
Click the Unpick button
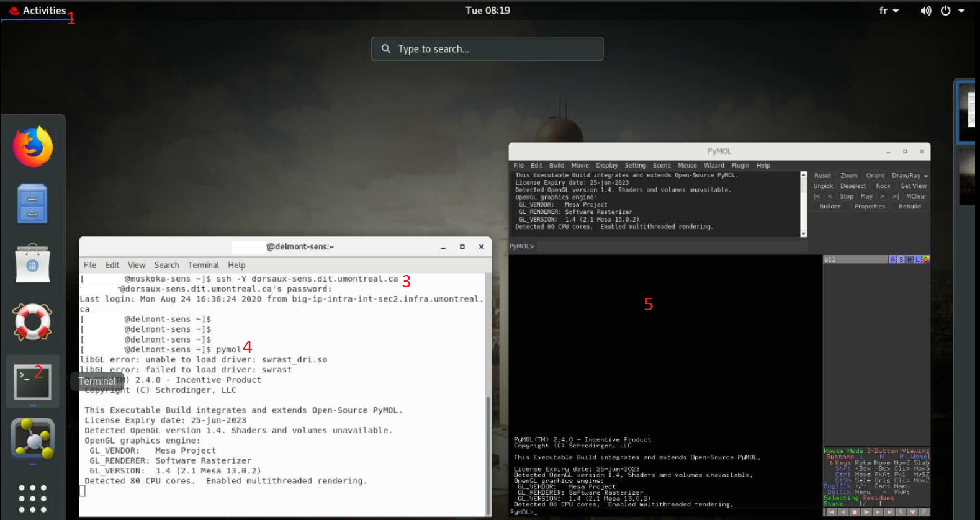click(824, 186)
